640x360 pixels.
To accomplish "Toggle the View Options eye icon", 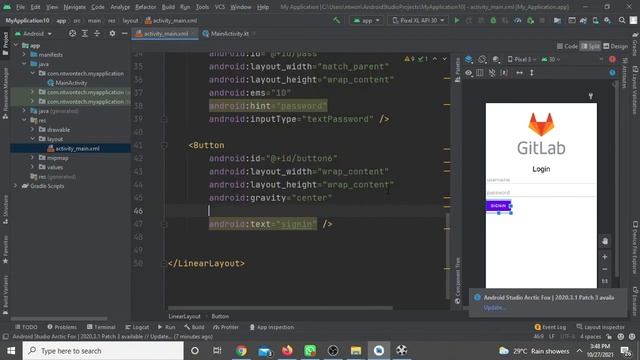I will [x=469, y=73].
